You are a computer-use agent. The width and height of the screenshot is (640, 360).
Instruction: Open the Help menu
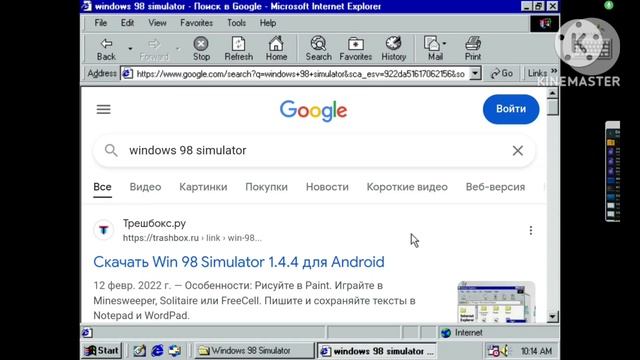pyautogui.click(x=268, y=23)
